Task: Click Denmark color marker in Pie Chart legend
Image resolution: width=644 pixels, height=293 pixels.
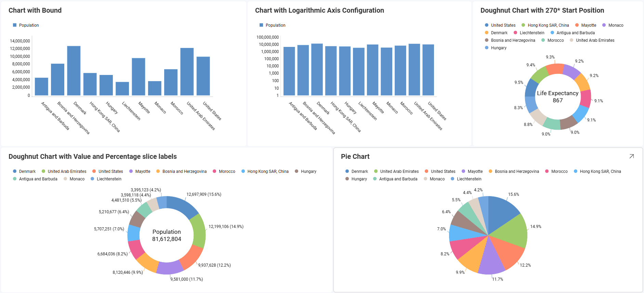Action: pos(347,171)
